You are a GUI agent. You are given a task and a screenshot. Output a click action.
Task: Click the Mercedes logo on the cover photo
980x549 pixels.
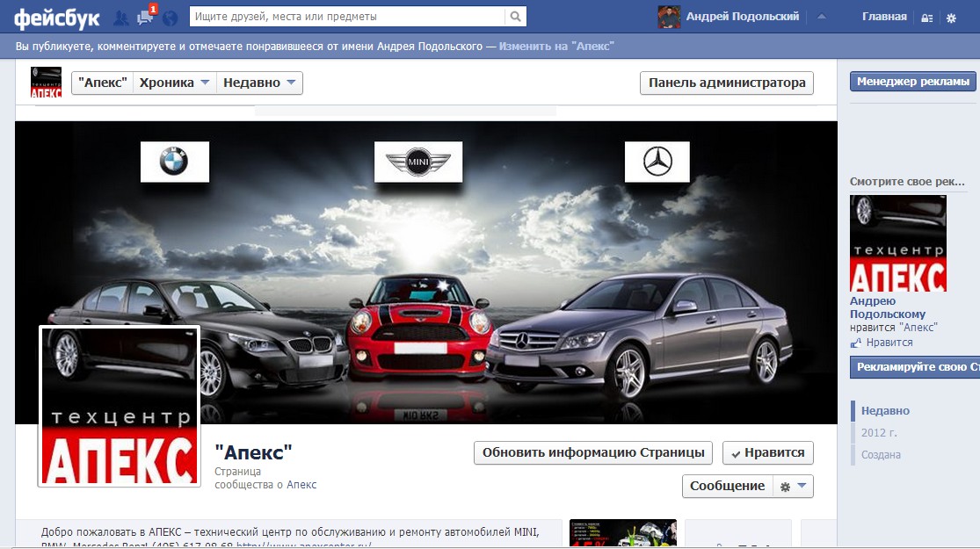[x=657, y=162]
